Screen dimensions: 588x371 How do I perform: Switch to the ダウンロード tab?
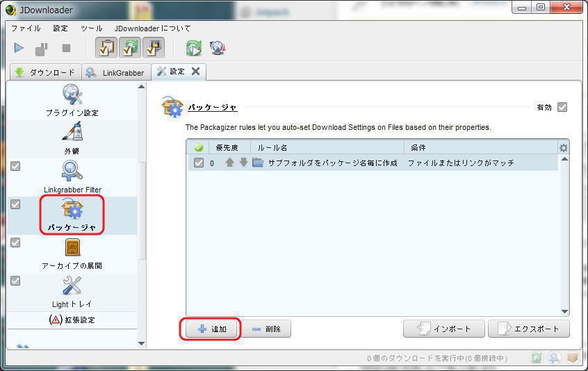pos(45,72)
